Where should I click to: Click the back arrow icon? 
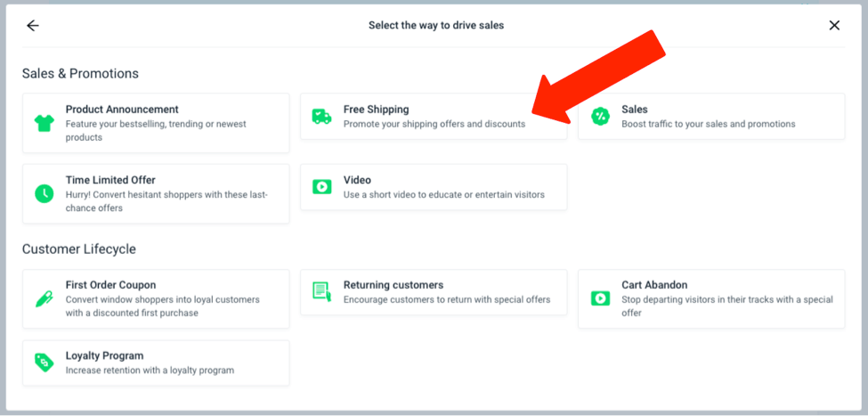point(33,26)
